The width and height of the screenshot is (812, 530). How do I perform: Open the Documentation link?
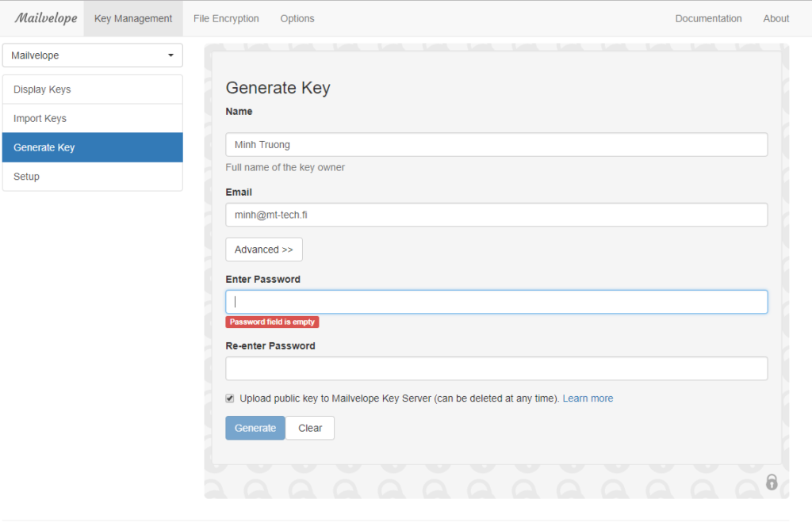[708, 18]
